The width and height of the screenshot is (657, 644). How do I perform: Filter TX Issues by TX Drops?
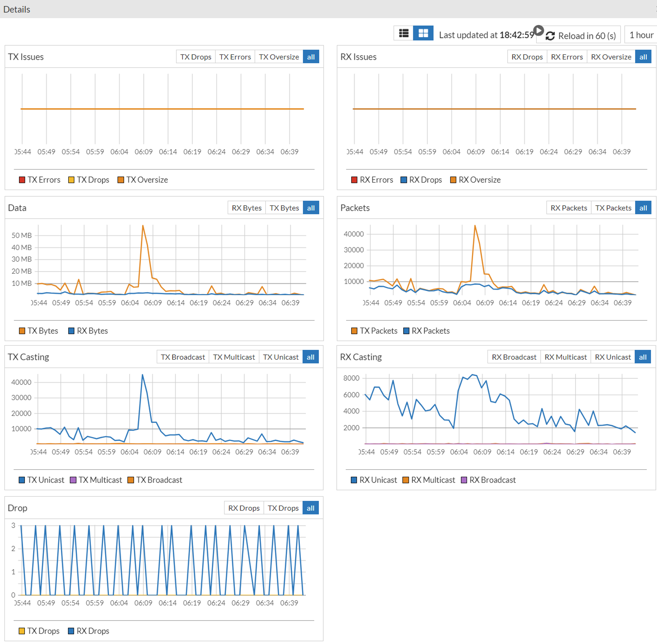point(196,57)
